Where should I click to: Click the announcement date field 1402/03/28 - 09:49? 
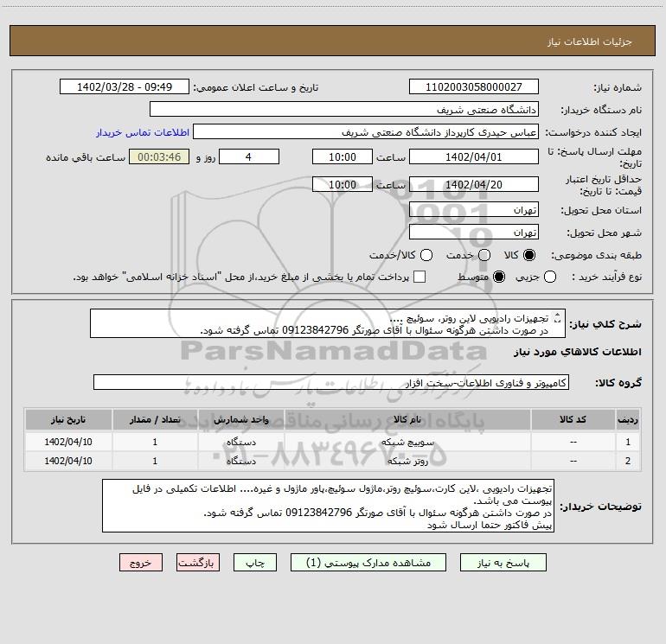pyautogui.click(x=125, y=87)
